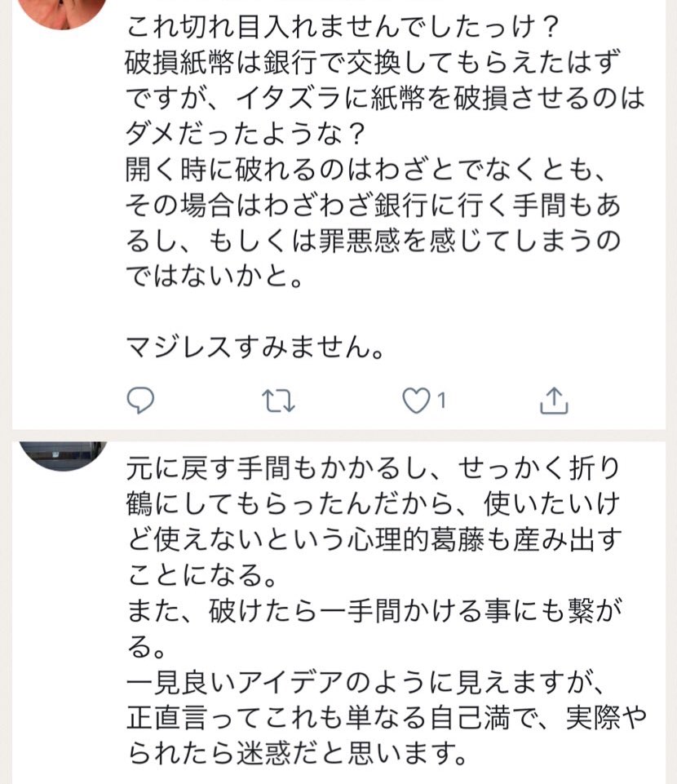
Task: Tap the line starting with これ切れ目入れません
Action: tap(342, 29)
